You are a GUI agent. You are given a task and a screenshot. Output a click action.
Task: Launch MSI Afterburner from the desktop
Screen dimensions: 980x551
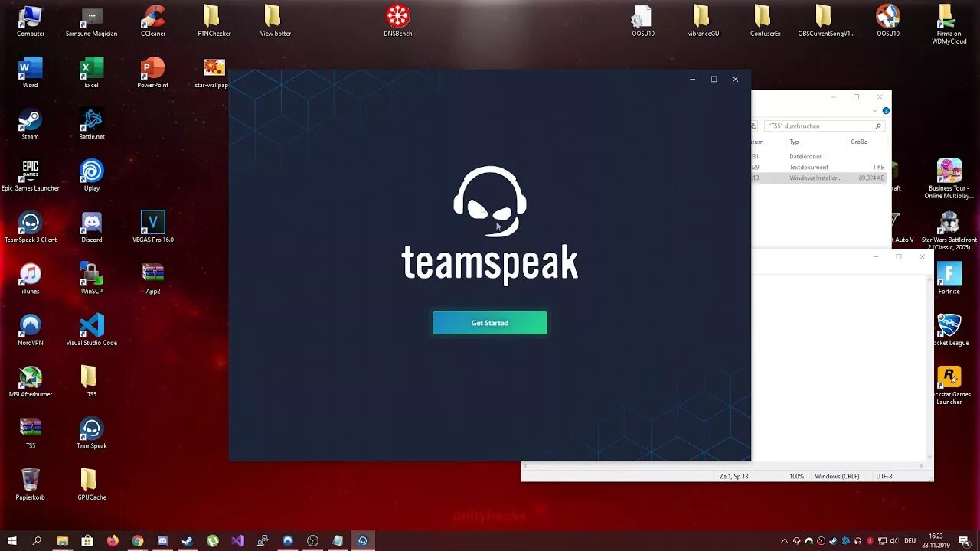(x=30, y=382)
